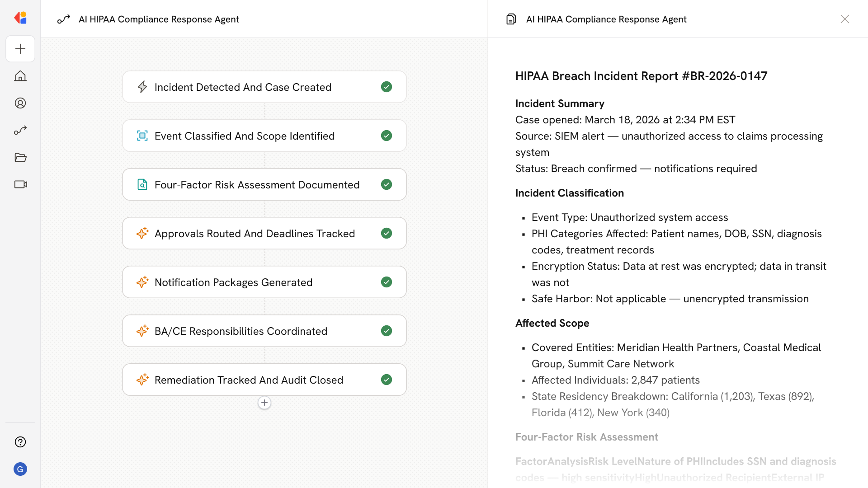
Task: Click green check on Notification Packages step
Action: [x=387, y=282]
